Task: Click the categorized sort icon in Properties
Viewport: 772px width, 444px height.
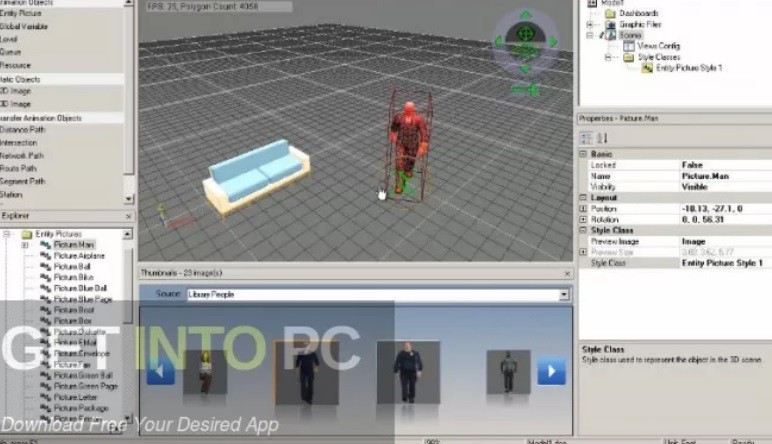Action: coord(587,137)
